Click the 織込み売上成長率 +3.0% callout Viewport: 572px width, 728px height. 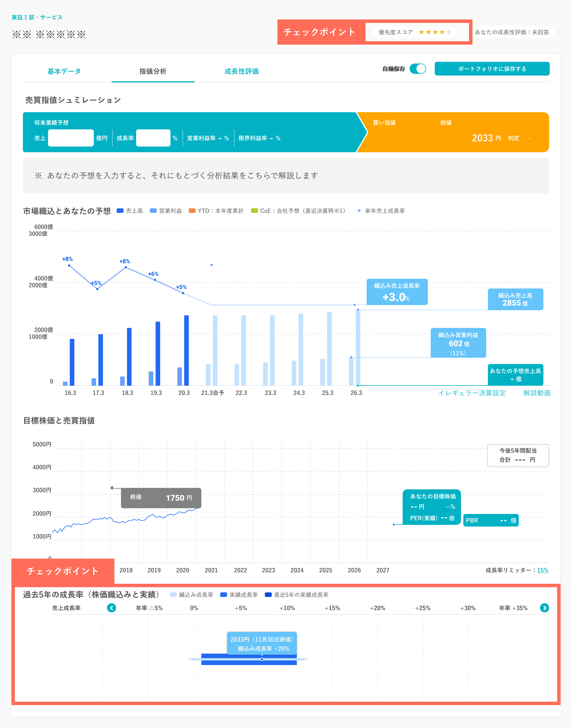pos(397,292)
